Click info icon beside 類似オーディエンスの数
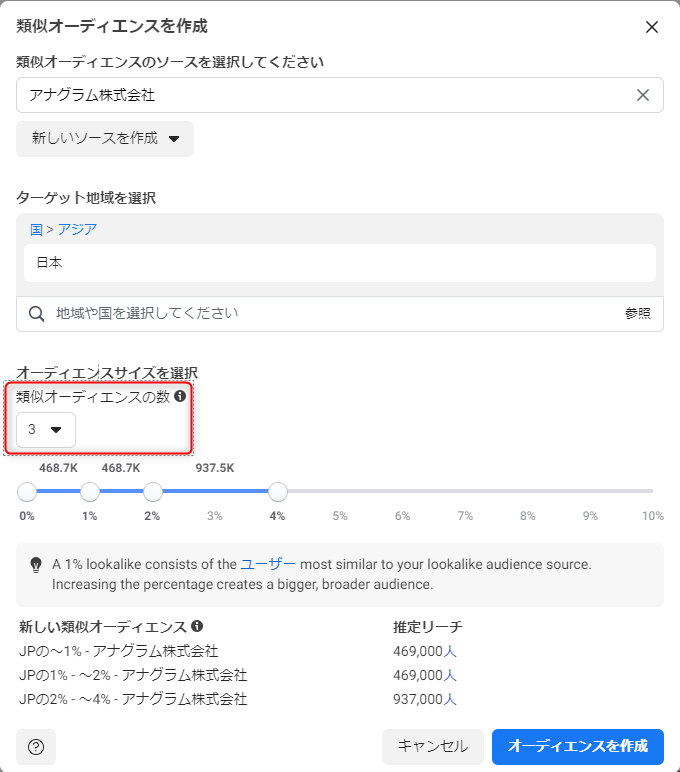 (x=180, y=396)
